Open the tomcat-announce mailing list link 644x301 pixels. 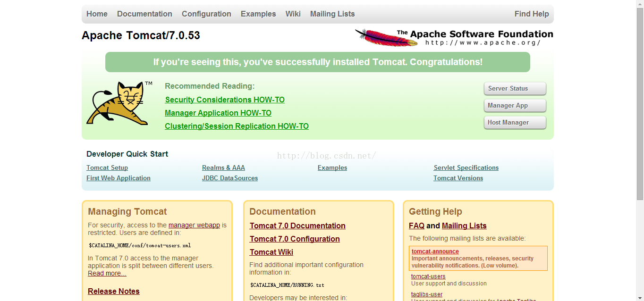(x=435, y=251)
